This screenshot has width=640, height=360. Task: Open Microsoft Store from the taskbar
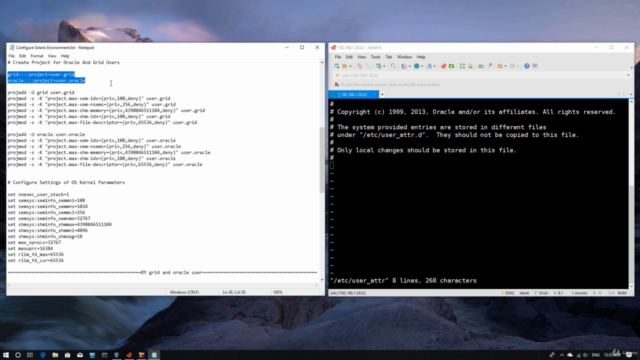(67, 355)
